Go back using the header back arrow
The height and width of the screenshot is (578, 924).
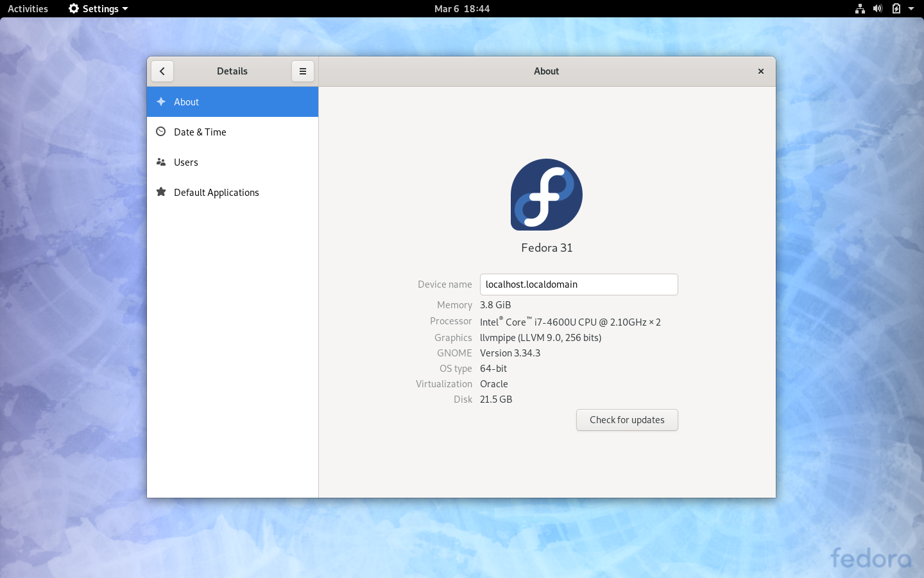click(x=162, y=71)
